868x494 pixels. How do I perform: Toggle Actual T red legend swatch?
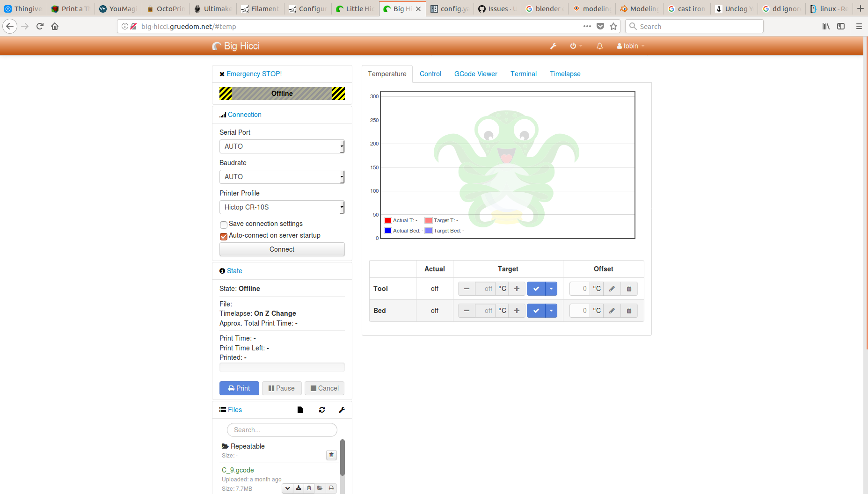pyautogui.click(x=387, y=220)
